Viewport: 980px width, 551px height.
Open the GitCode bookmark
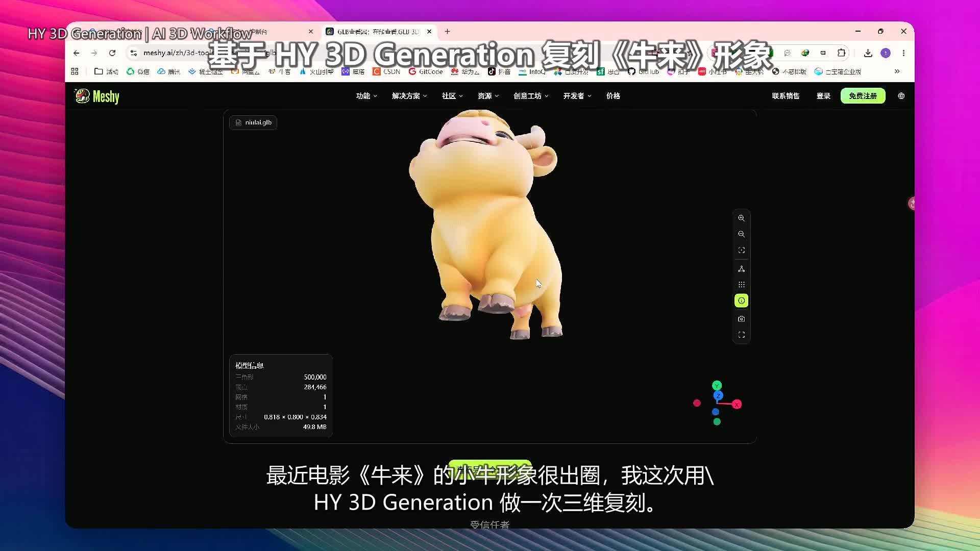[x=426, y=71]
